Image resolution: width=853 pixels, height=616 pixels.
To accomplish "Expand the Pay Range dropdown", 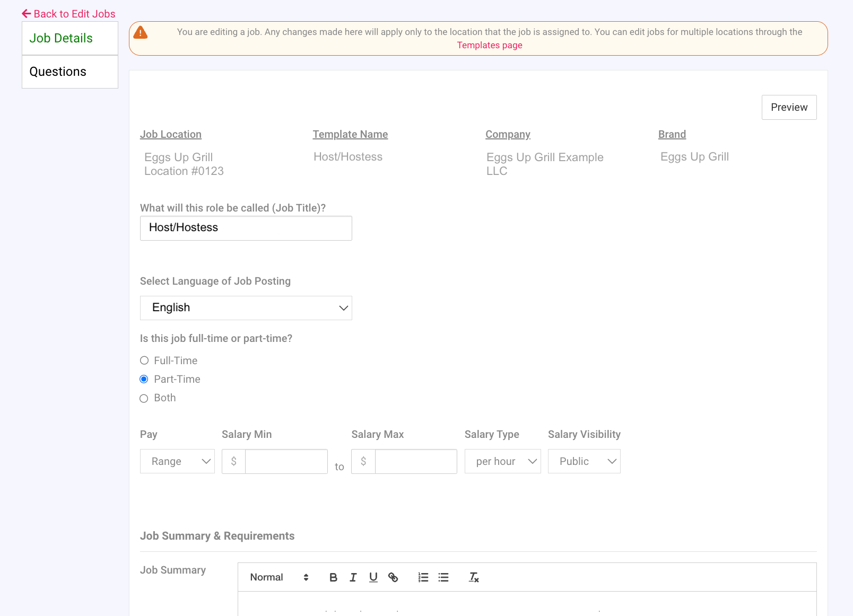I will (x=177, y=461).
